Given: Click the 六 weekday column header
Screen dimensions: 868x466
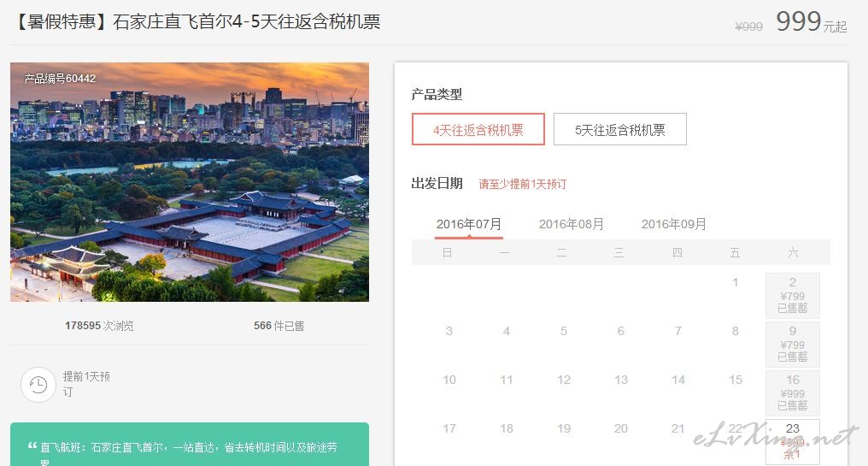Looking at the screenshot, I should 794,253.
